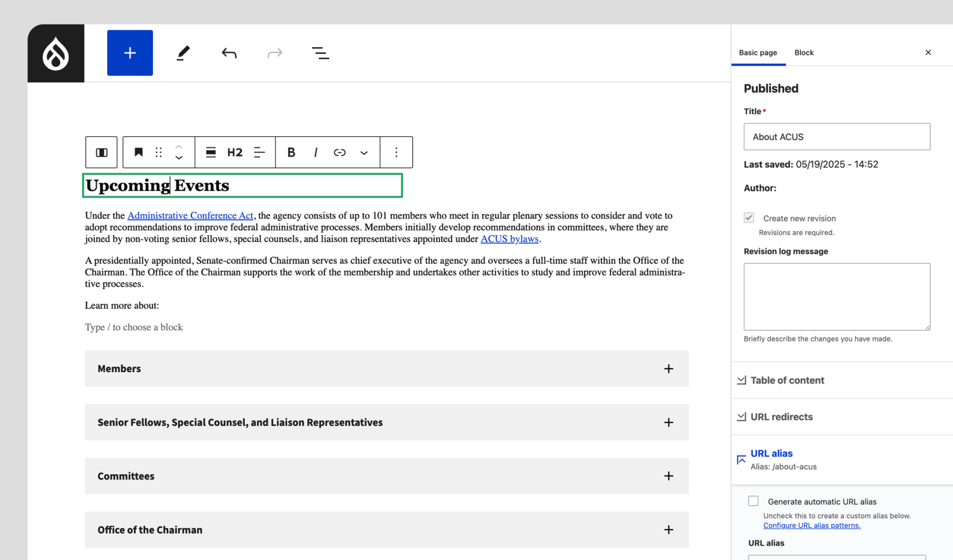Expand URL redirects section
This screenshot has height=560, width=953.
[x=781, y=416]
